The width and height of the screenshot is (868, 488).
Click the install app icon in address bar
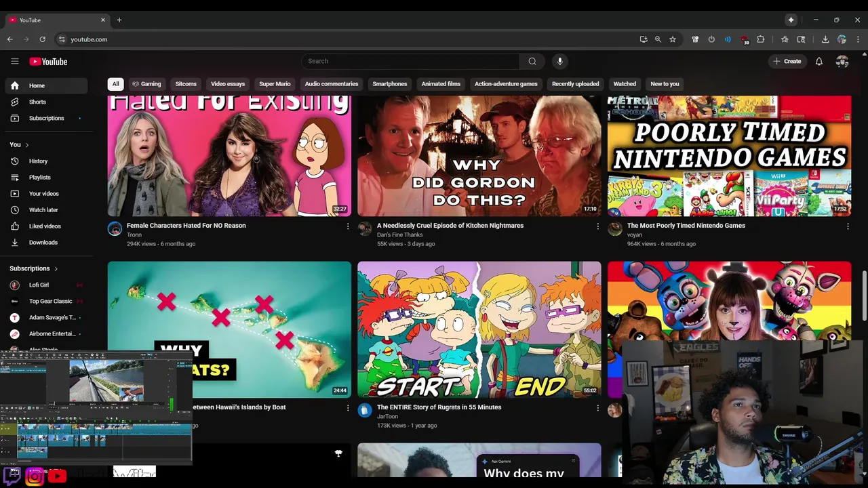(644, 39)
